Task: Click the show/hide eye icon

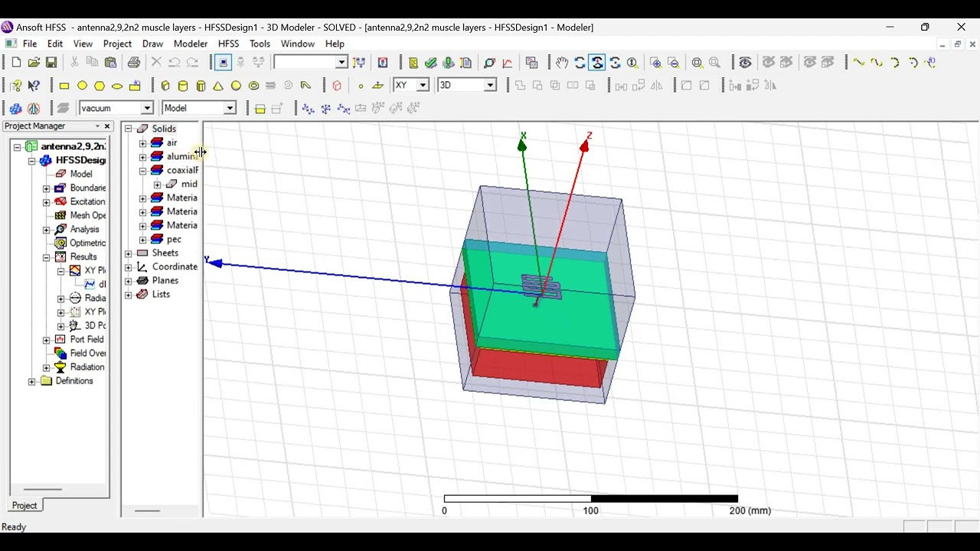Action: pos(745,63)
